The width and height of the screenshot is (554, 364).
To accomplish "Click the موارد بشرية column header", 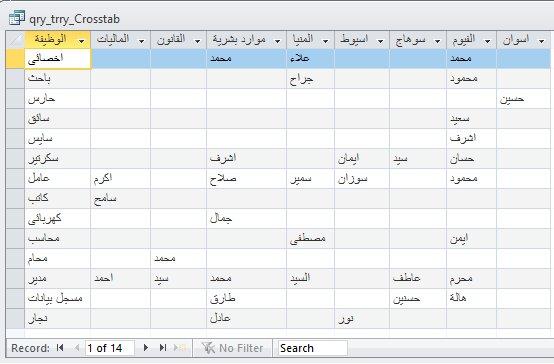I will (246, 40).
